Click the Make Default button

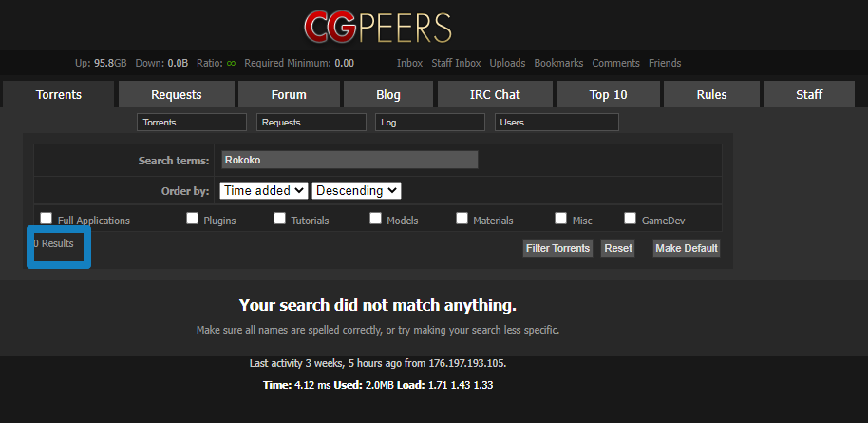687,248
